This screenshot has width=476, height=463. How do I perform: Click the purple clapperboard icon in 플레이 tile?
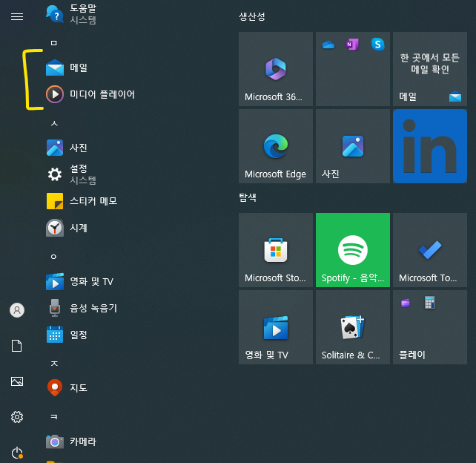(x=406, y=303)
